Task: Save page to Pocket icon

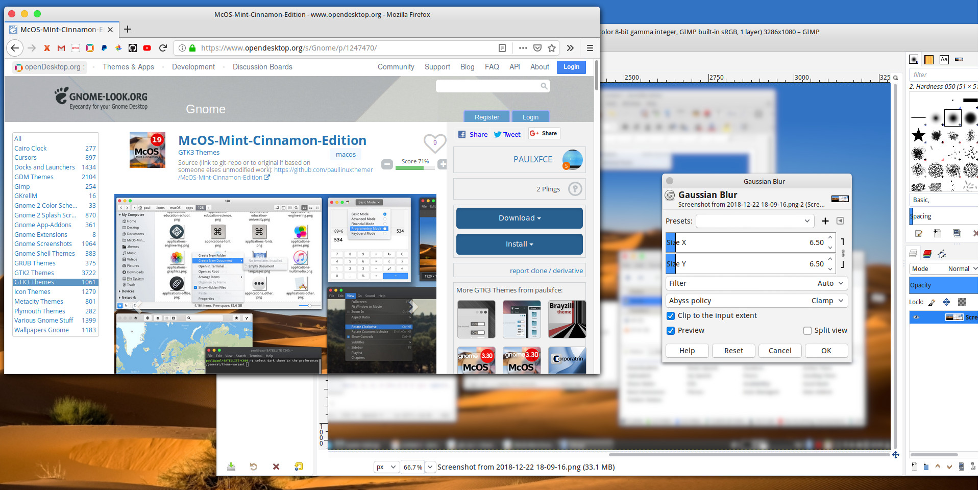Action: pos(537,48)
